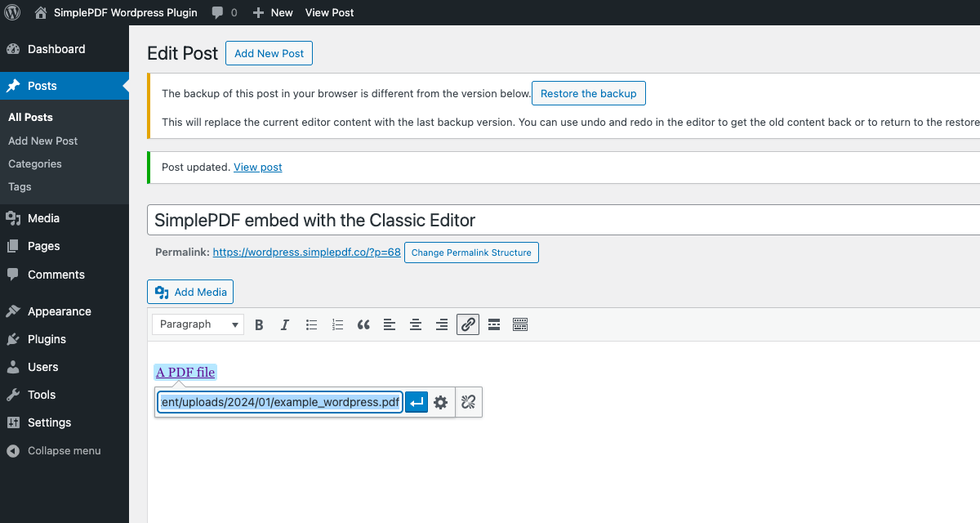Open the Media menu in sidebar
980x523 pixels.
43,218
